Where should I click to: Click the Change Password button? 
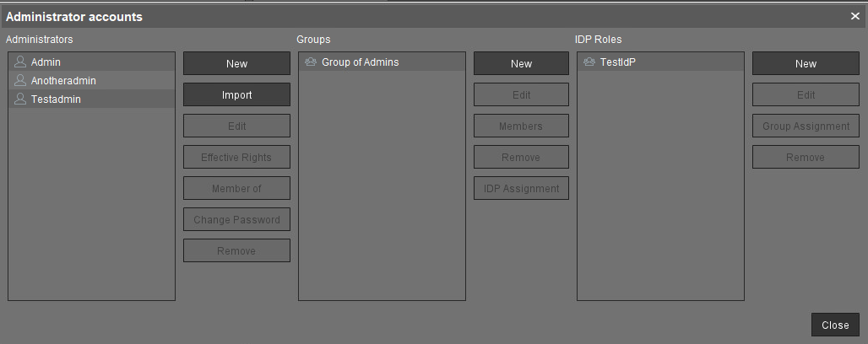(x=236, y=219)
